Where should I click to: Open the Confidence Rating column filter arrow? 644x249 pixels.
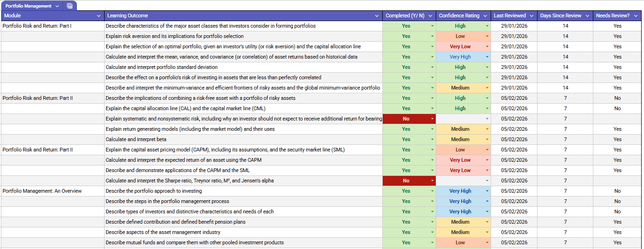point(485,16)
